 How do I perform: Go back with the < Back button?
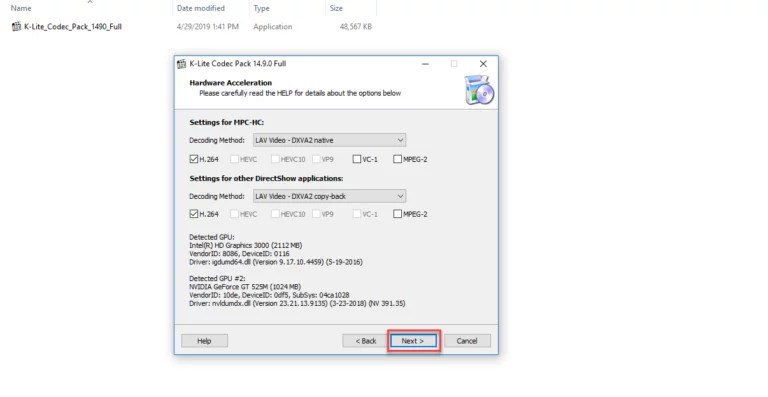pos(366,341)
